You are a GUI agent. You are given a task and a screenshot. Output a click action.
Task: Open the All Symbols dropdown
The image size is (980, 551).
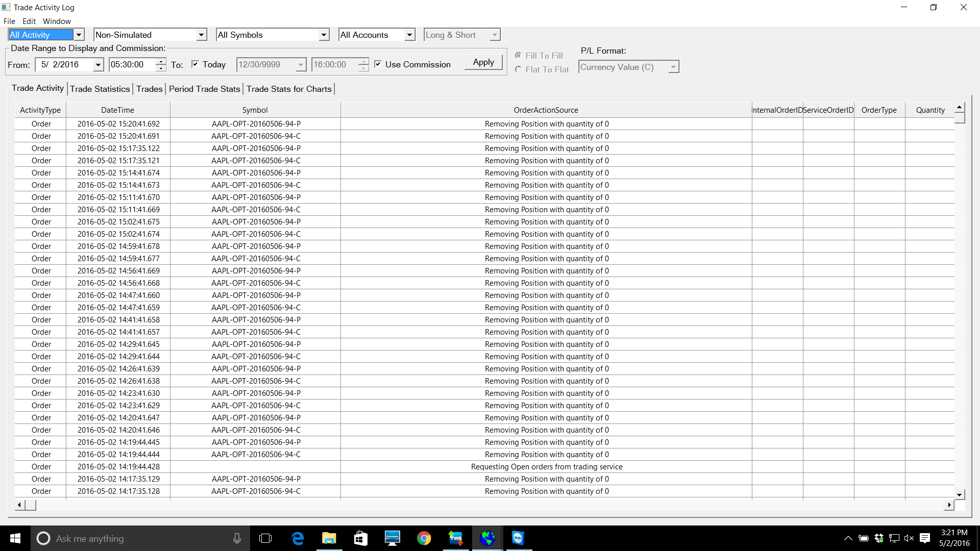pyautogui.click(x=324, y=35)
